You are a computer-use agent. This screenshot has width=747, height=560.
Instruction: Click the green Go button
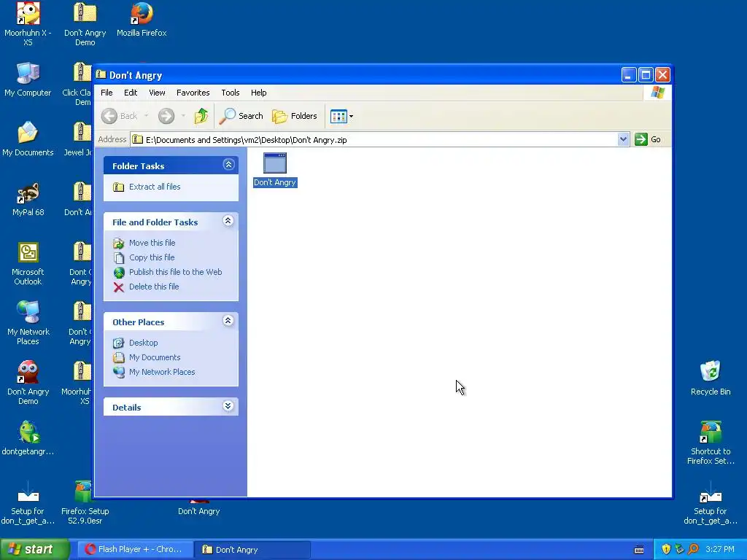tap(648, 139)
